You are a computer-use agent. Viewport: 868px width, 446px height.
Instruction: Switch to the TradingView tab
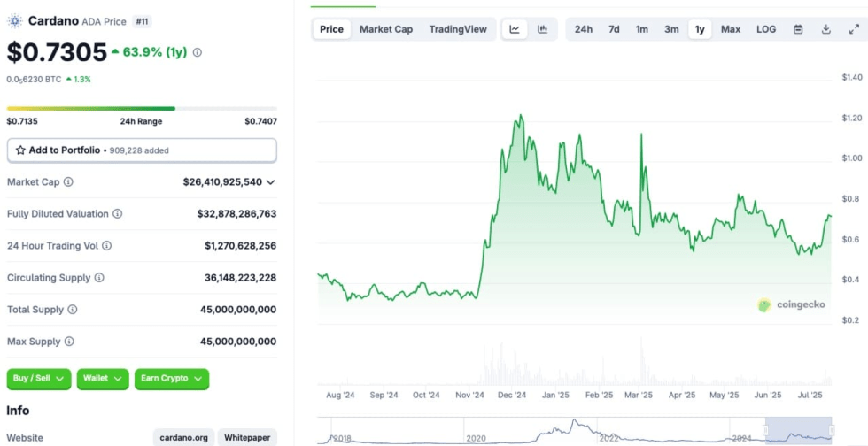pos(458,29)
